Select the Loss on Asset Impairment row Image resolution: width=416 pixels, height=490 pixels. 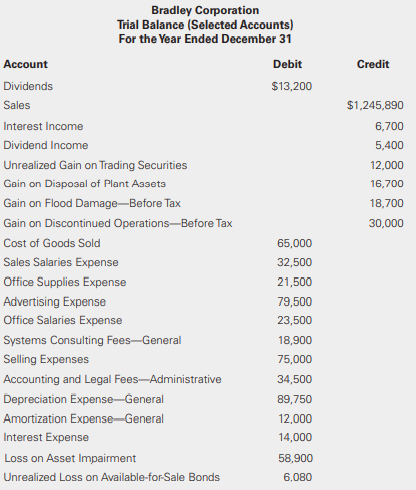click(x=158, y=458)
